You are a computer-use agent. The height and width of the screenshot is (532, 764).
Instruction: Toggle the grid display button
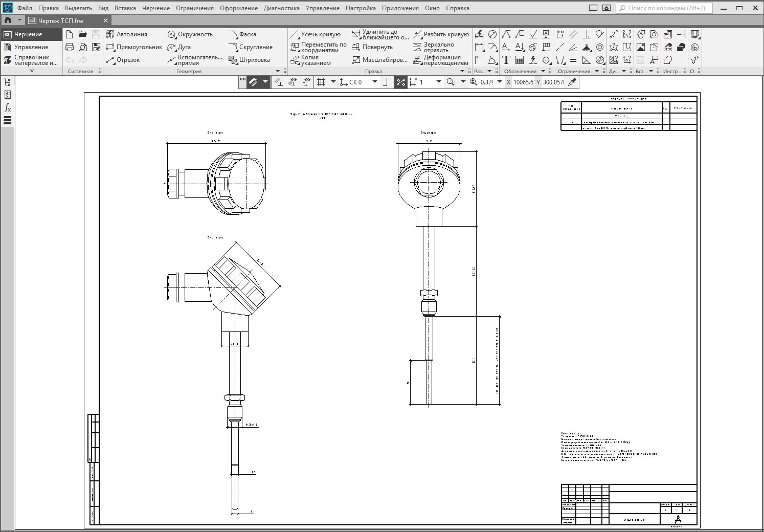[321, 82]
